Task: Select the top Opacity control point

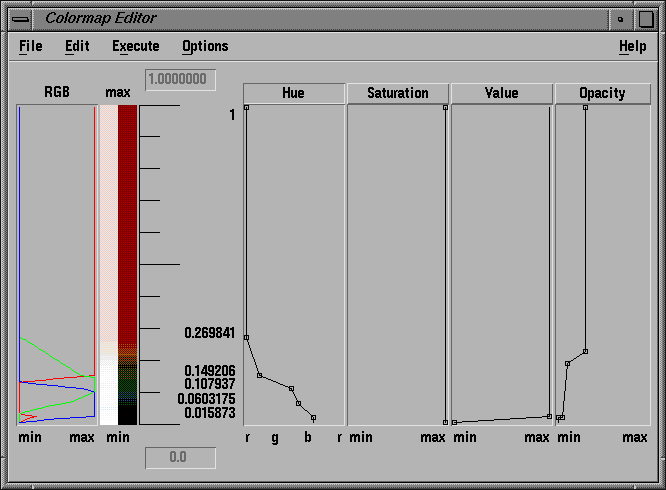Action: click(585, 107)
